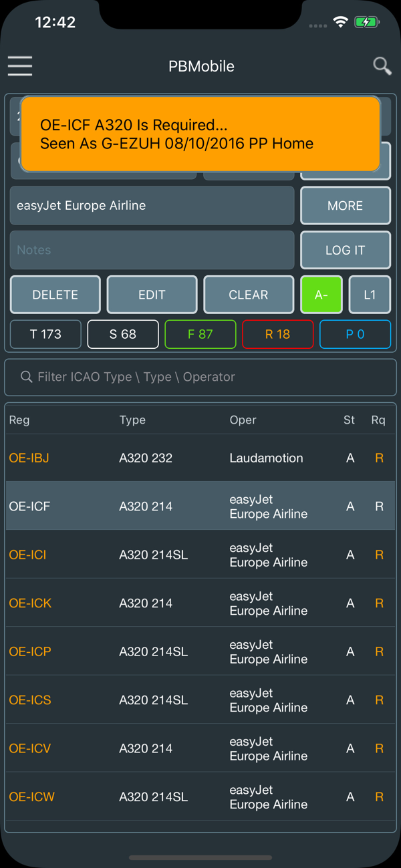Open the hamburger menu
401x868 pixels.
click(x=20, y=65)
